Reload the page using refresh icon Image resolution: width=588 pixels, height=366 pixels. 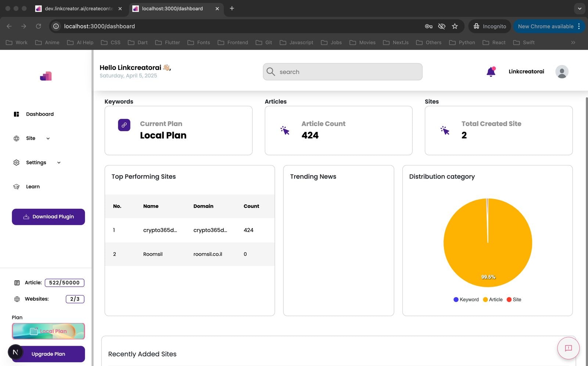[38, 26]
